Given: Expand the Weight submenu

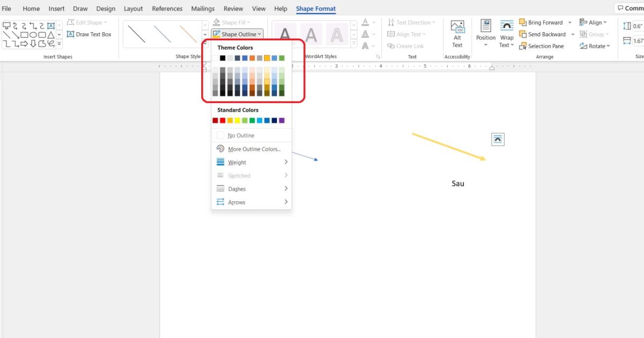Looking at the screenshot, I should click(x=251, y=163).
